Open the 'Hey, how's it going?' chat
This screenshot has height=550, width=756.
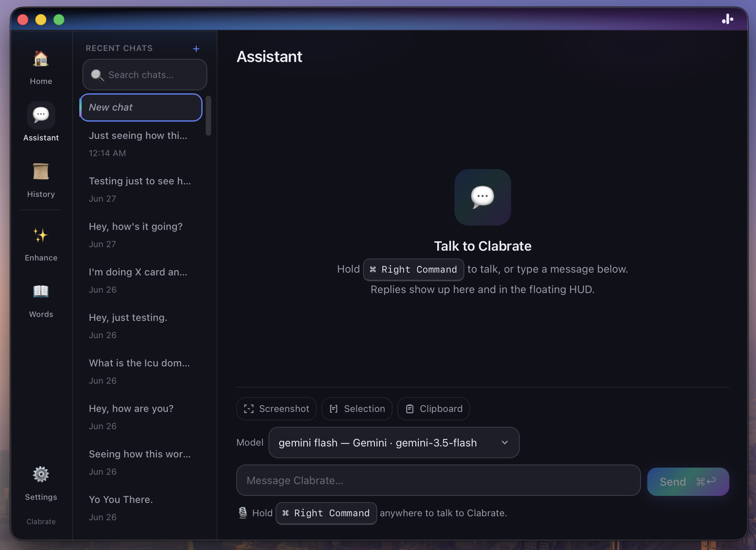coord(141,235)
